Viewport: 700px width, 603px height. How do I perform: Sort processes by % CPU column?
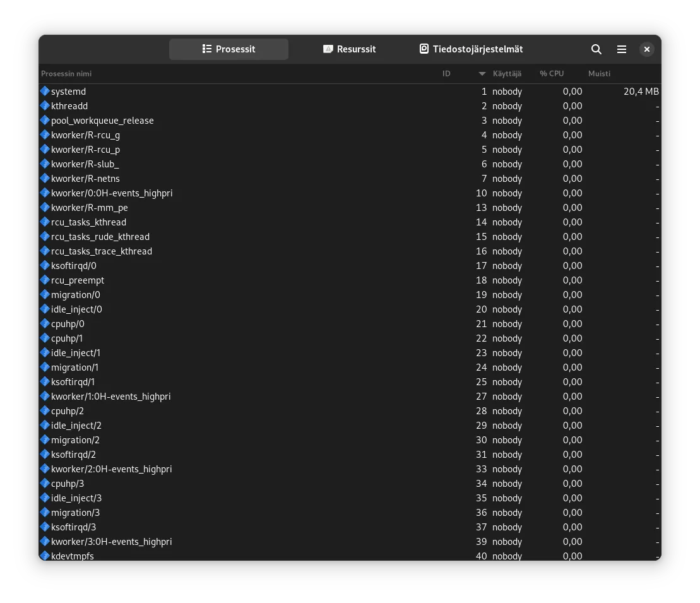[x=552, y=74]
